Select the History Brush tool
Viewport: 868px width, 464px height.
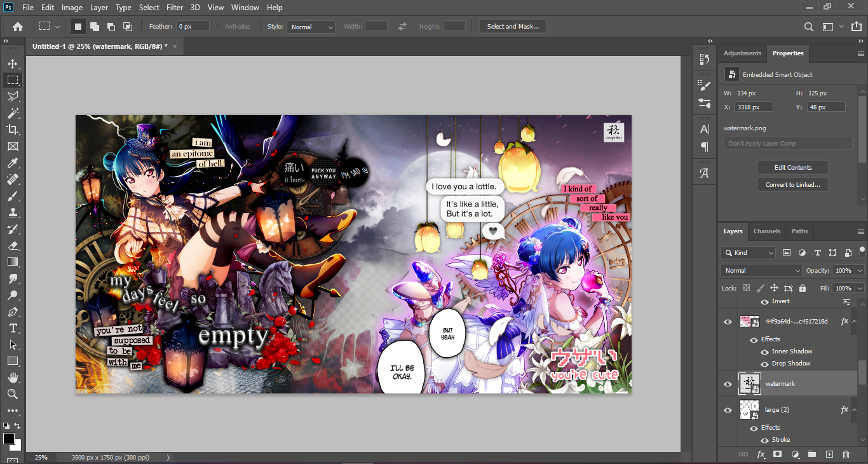12,229
